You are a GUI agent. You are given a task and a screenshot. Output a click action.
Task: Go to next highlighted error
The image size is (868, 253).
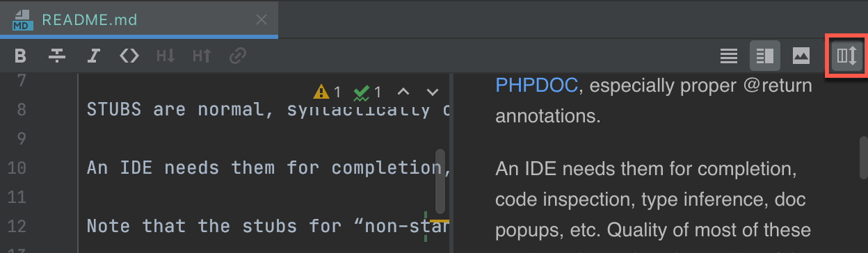click(x=433, y=92)
